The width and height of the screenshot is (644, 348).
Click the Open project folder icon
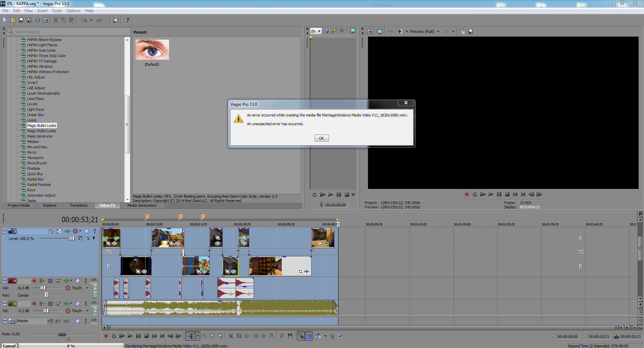coord(13,20)
